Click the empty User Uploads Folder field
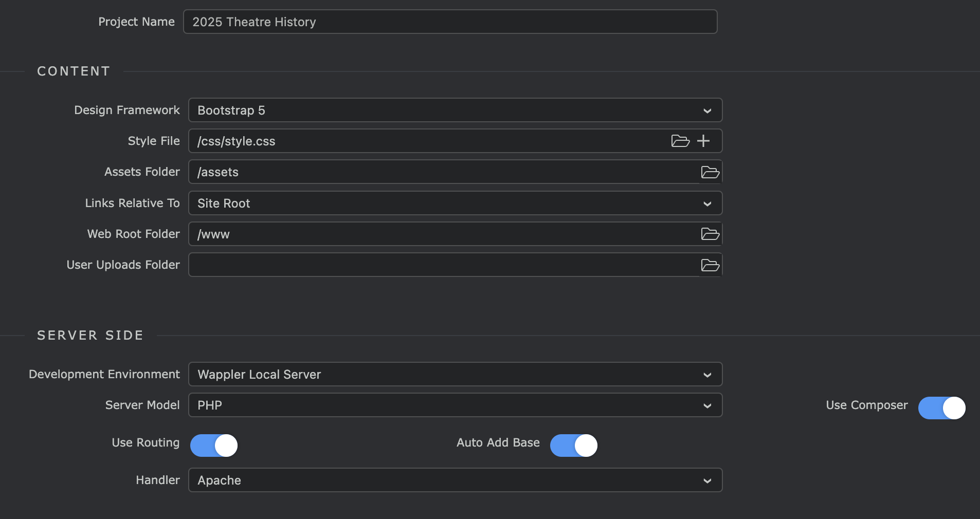Screen dimensions: 980x519 click(442, 265)
